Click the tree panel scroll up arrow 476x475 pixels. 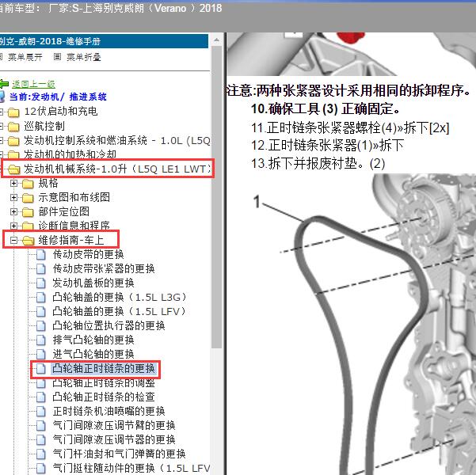217,40
